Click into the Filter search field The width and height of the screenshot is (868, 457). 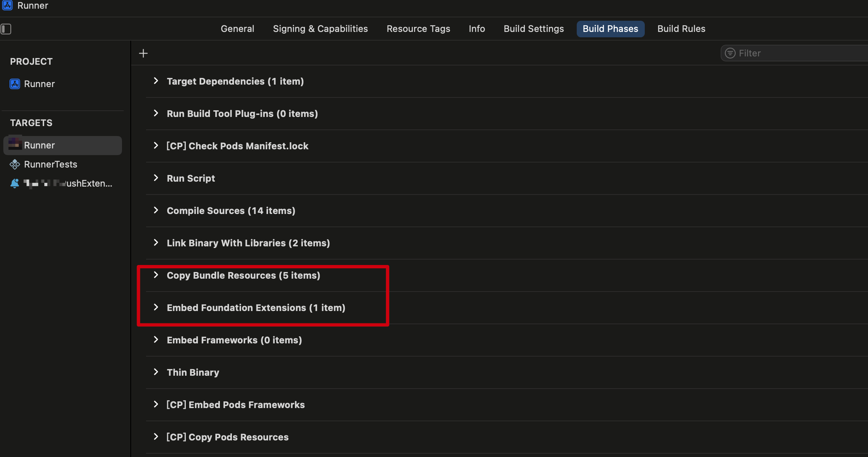tap(795, 53)
